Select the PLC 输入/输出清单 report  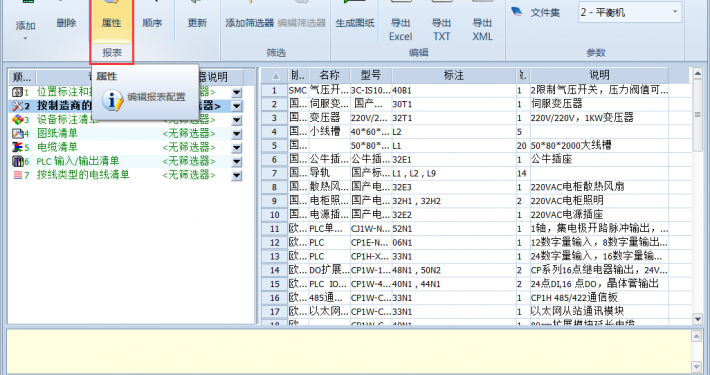coord(78,161)
